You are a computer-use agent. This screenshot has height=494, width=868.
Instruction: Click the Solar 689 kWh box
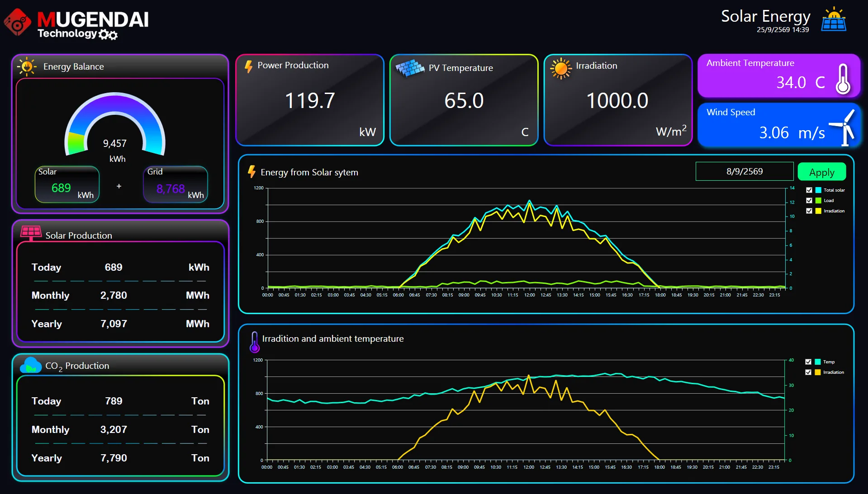[67, 184]
